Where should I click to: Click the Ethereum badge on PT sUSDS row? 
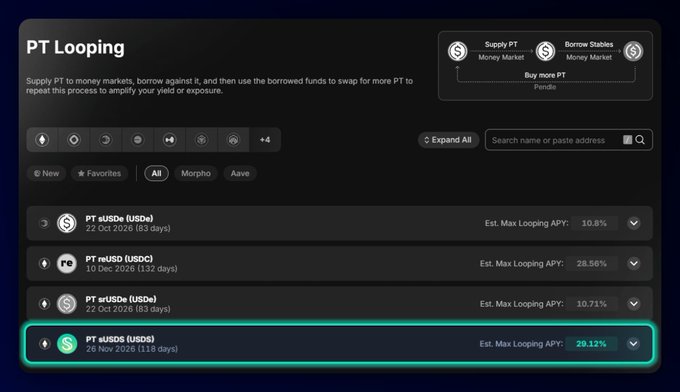45,344
